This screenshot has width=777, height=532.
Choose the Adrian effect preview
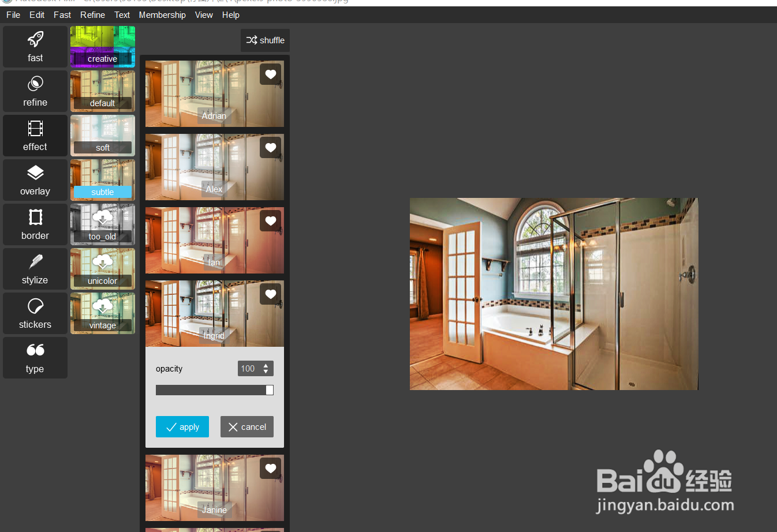(x=215, y=93)
